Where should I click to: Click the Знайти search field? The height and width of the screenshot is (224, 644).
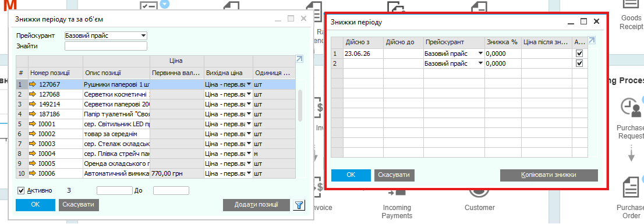coord(106,46)
